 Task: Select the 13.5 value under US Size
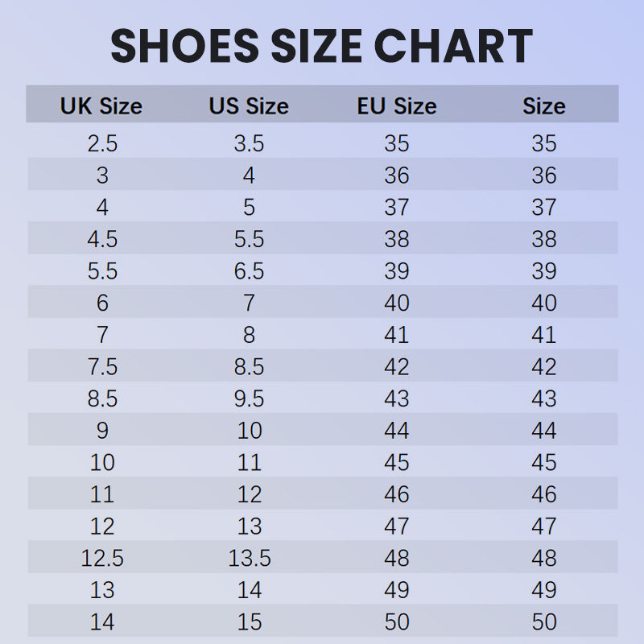pyautogui.click(x=249, y=558)
